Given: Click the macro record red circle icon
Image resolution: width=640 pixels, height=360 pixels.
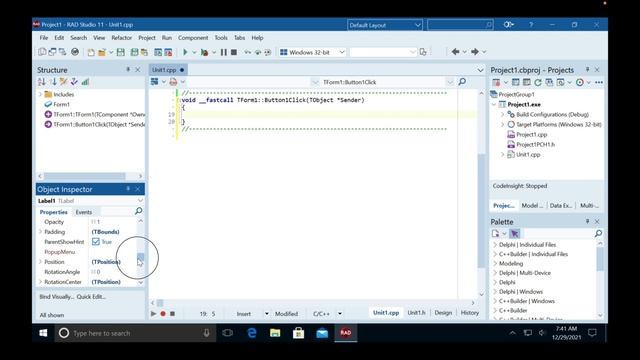Looking at the screenshot, I should (x=163, y=313).
